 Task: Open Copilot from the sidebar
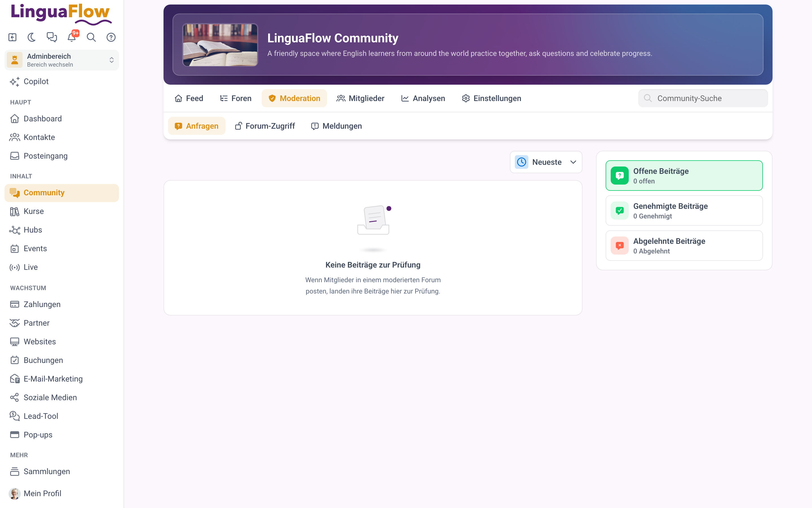pyautogui.click(x=62, y=82)
